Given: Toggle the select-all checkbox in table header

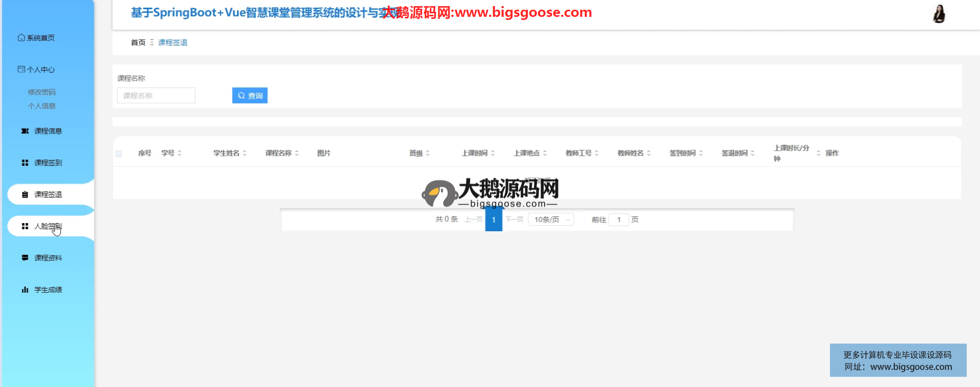Looking at the screenshot, I should click(119, 154).
